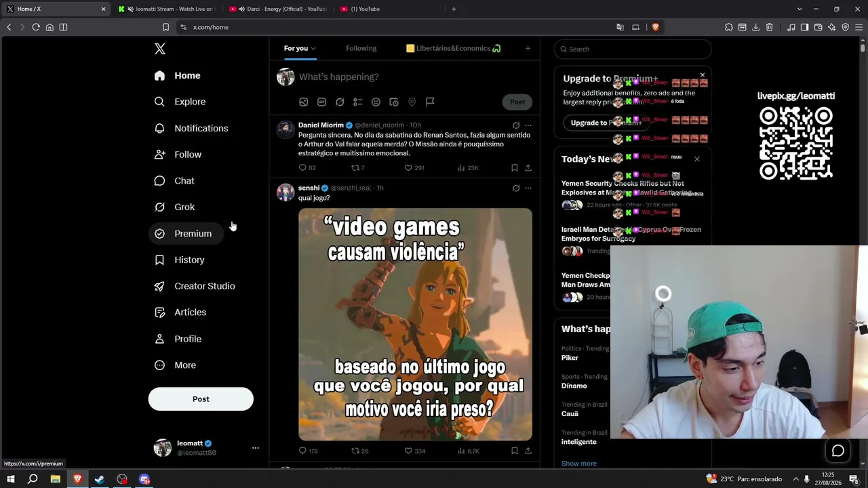Click the browser address bar x.com/home
Viewport: 868px width, 488px height.
pyautogui.click(x=211, y=27)
